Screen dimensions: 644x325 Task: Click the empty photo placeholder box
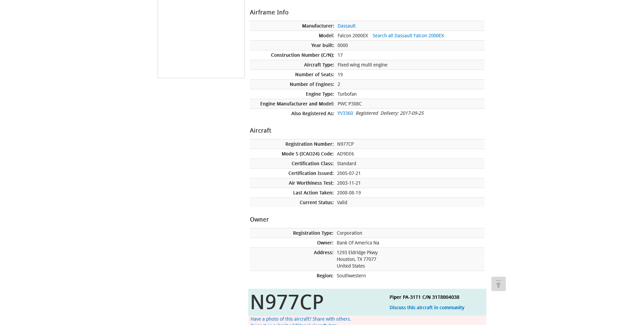pyautogui.click(x=201, y=39)
